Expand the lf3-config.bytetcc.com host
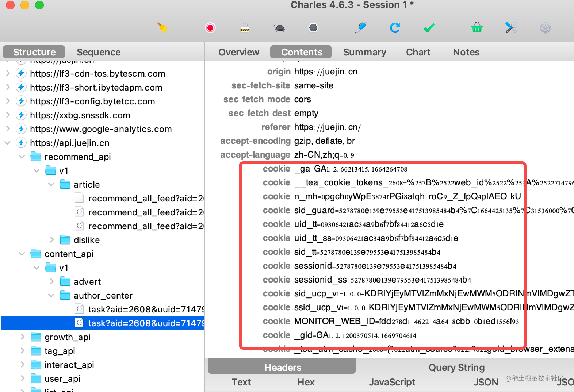This screenshot has width=574, height=392. 8,101
